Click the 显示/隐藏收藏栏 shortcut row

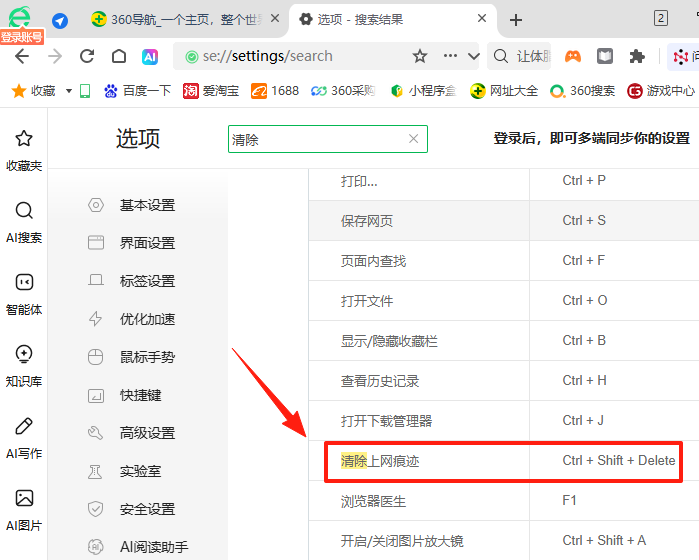click(x=504, y=341)
